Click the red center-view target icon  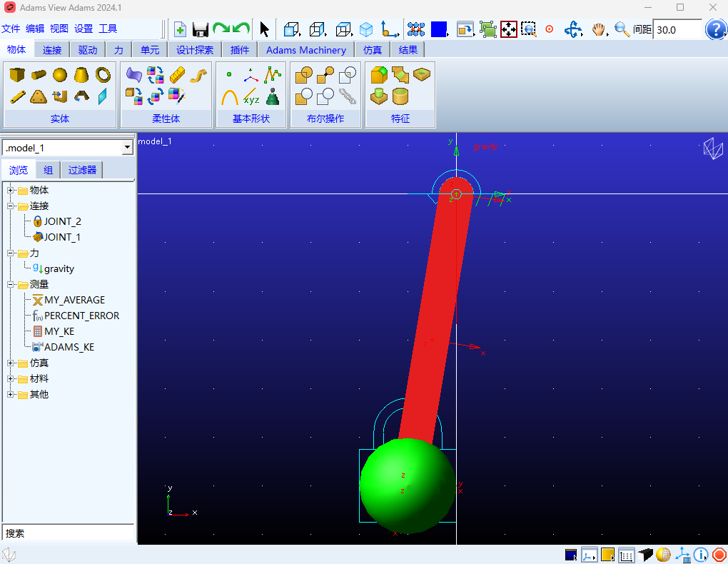coord(550,29)
